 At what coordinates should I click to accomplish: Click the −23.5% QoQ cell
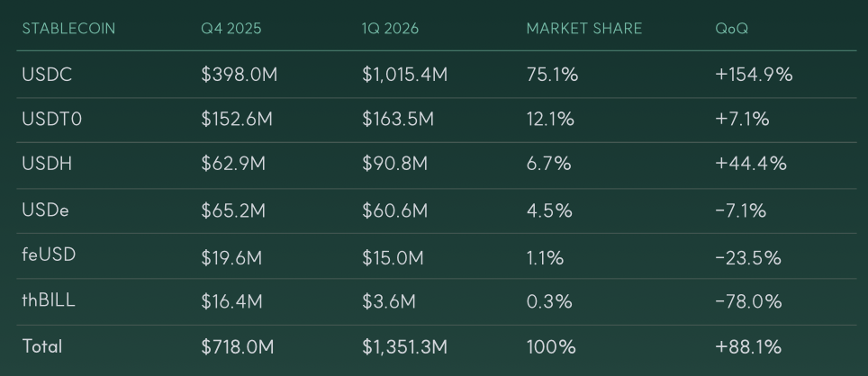click(x=748, y=257)
